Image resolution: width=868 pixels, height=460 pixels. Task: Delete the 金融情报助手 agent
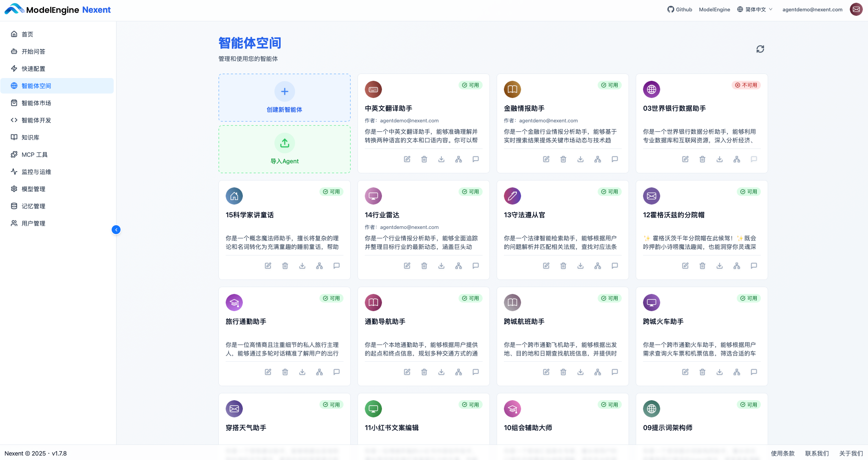pyautogui.click(x=563, y=159)
